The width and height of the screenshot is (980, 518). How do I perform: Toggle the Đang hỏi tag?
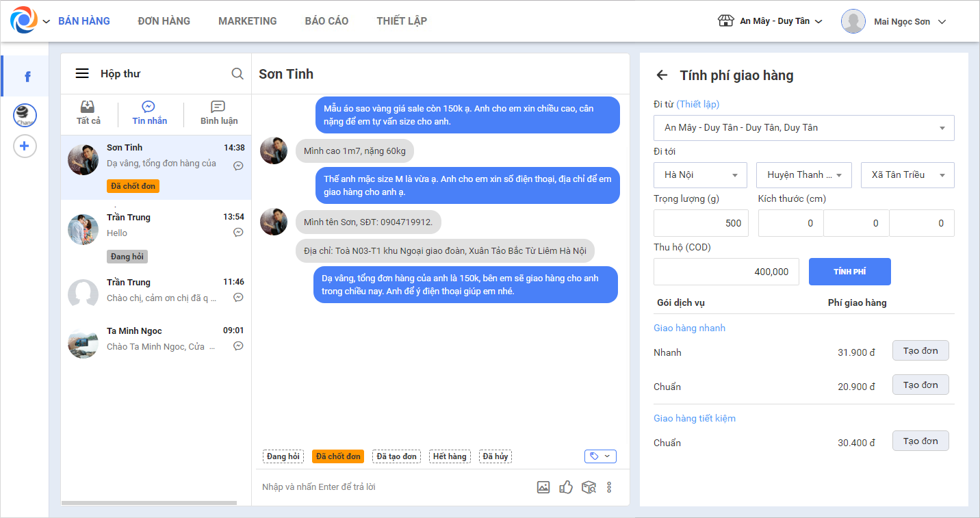pyautogui.click(x=283, y=456)
